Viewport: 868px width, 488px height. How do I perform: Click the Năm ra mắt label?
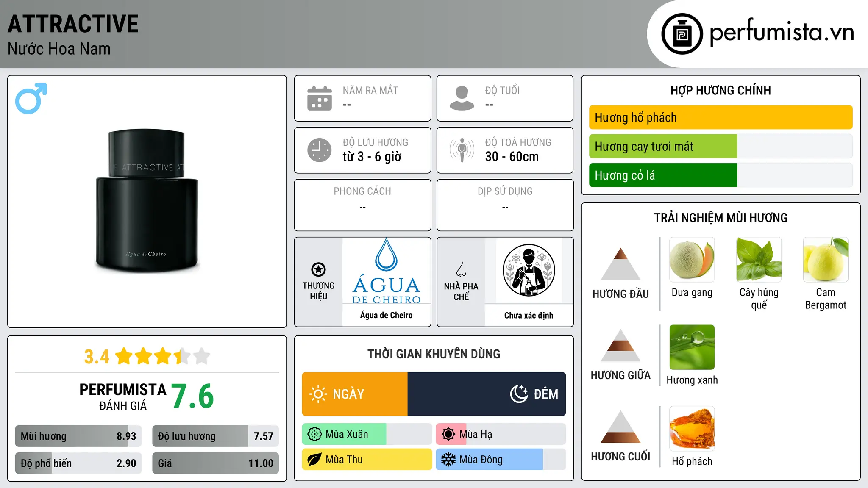pos(370,90)
